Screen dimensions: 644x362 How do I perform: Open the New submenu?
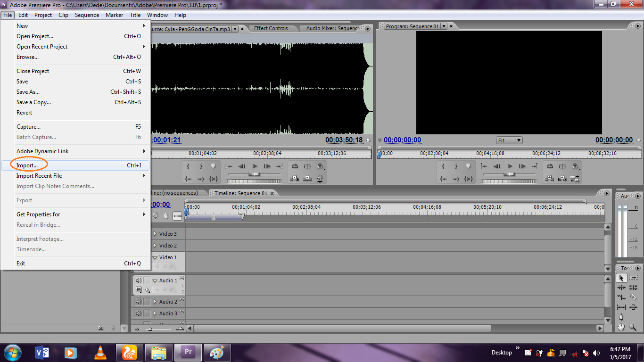click(x=75, y=26)
